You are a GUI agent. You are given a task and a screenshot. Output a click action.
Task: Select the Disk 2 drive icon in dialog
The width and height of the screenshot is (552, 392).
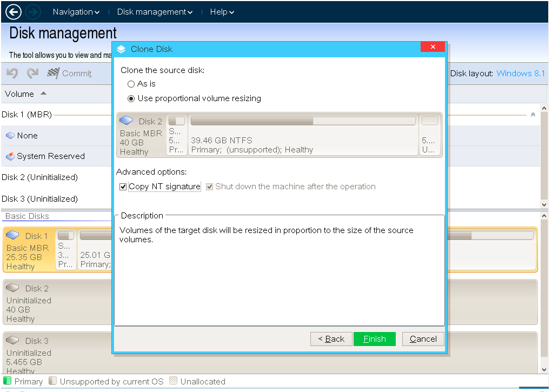click(126, 121)
